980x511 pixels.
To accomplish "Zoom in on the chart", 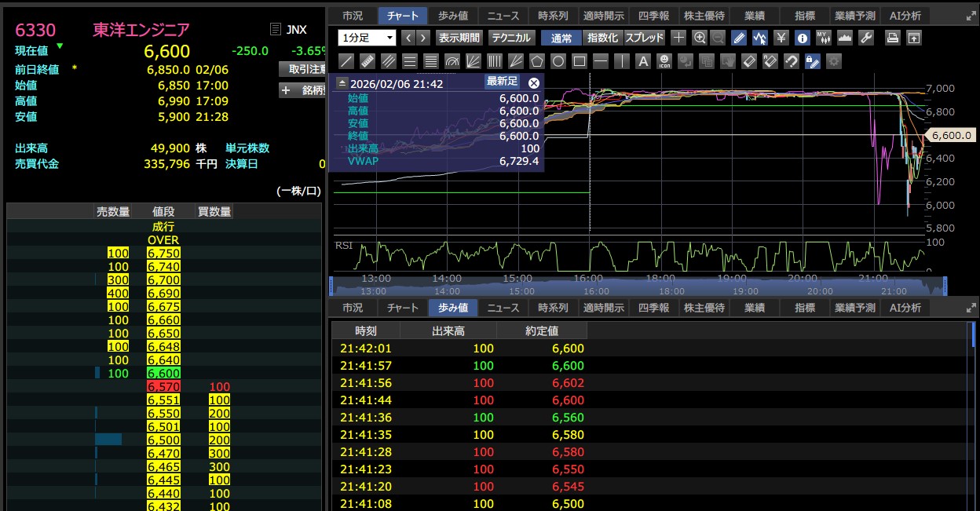I will click(700, 38).
